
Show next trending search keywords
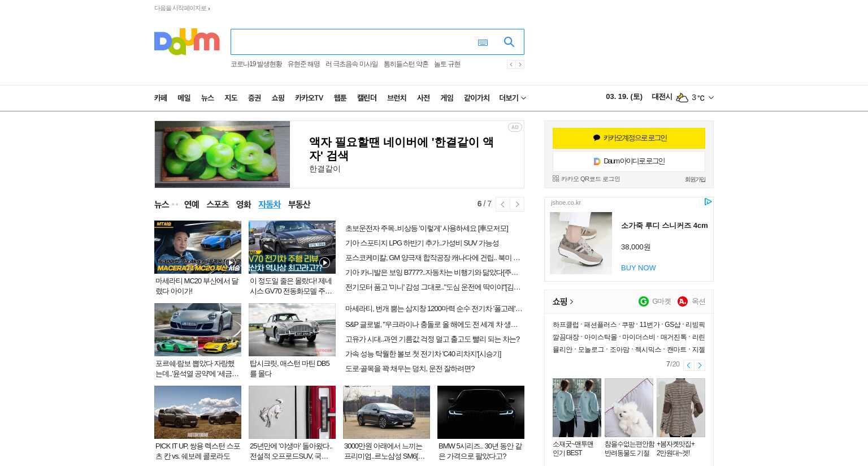point(520,64)
